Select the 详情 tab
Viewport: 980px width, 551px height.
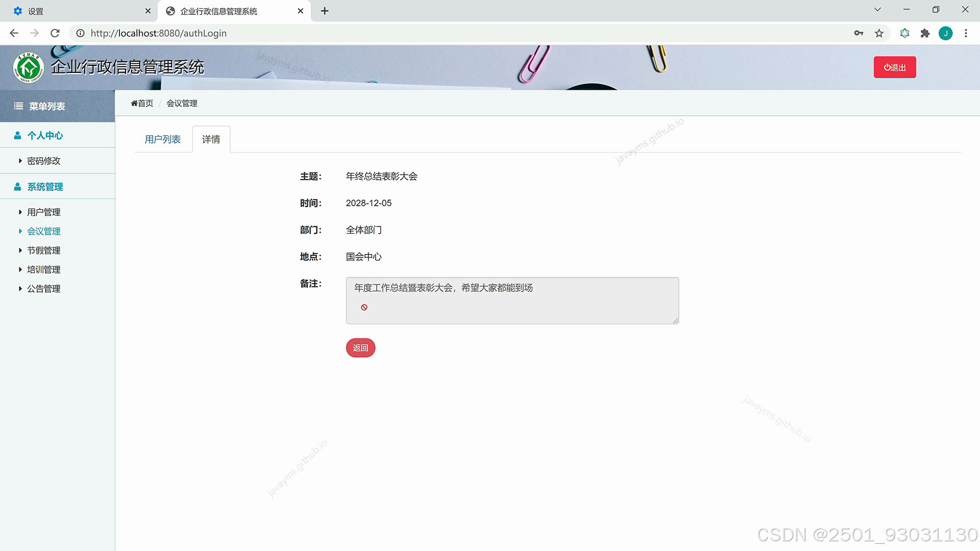(211, 139)
